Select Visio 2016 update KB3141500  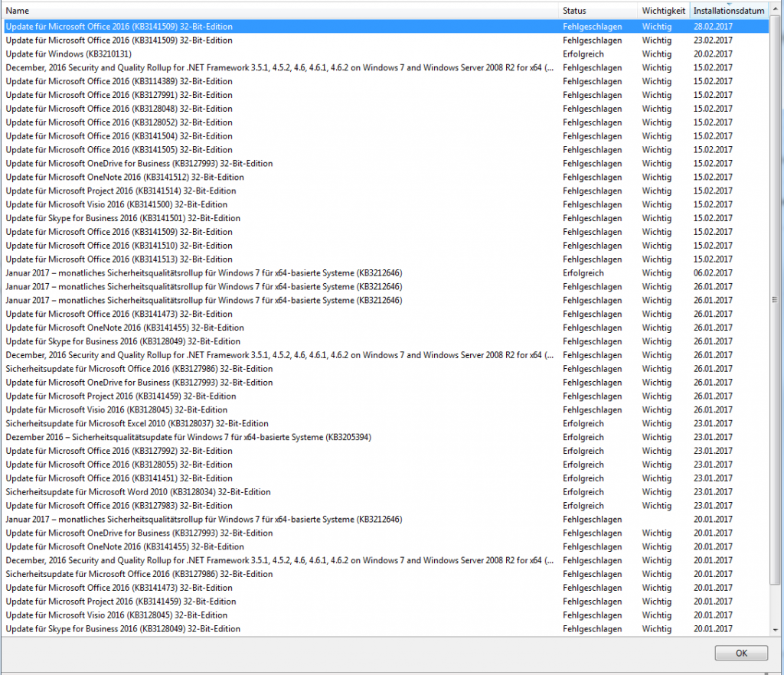point(386,204)
